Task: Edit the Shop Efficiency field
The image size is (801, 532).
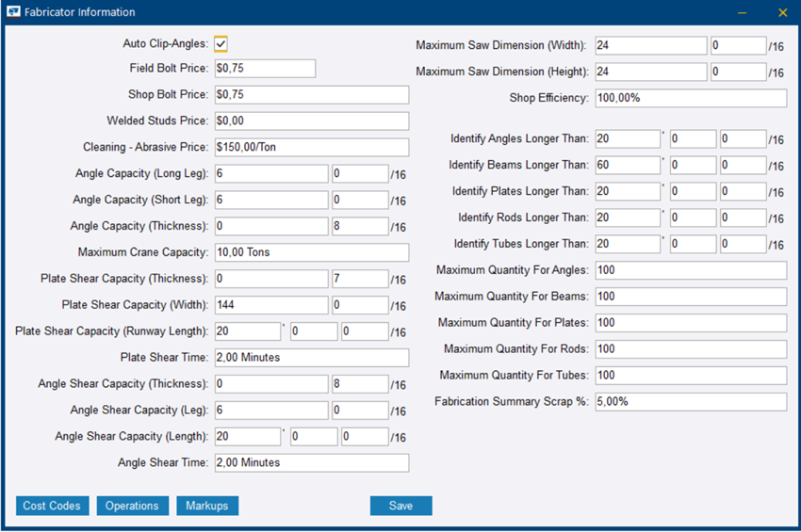Action: 690,99
